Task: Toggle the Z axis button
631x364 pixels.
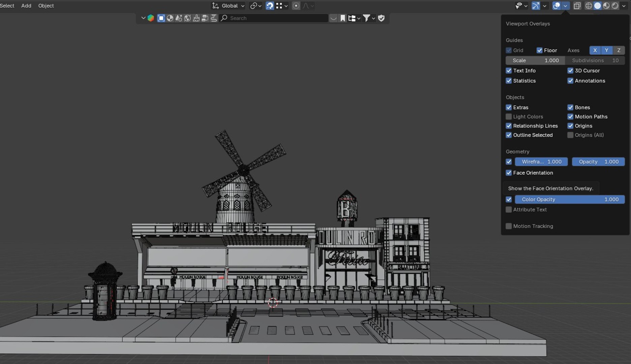Action: click(x=619, y=50)
